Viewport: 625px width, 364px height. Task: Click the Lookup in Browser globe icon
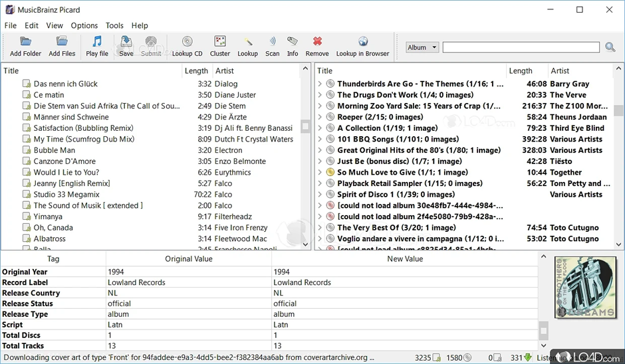(x=363, y=41)
